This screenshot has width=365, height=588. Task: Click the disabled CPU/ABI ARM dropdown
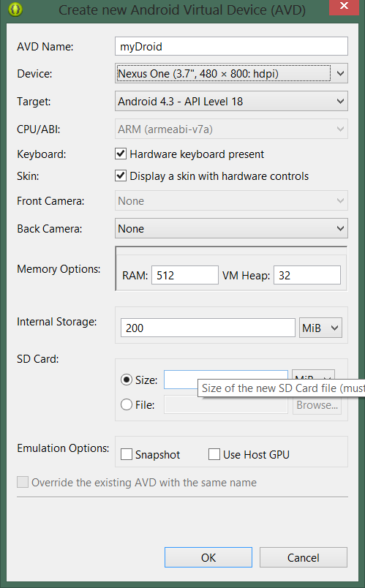click(231, 129)
